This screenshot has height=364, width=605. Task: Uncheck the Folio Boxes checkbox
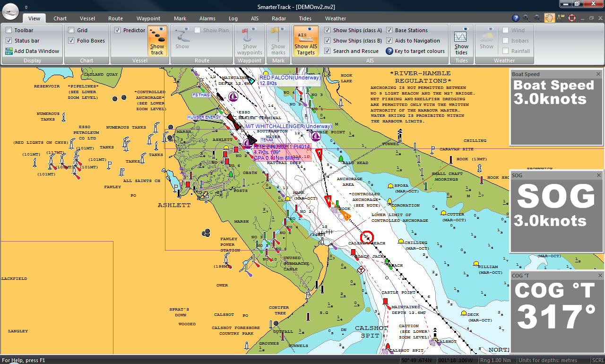pos(71,41)
